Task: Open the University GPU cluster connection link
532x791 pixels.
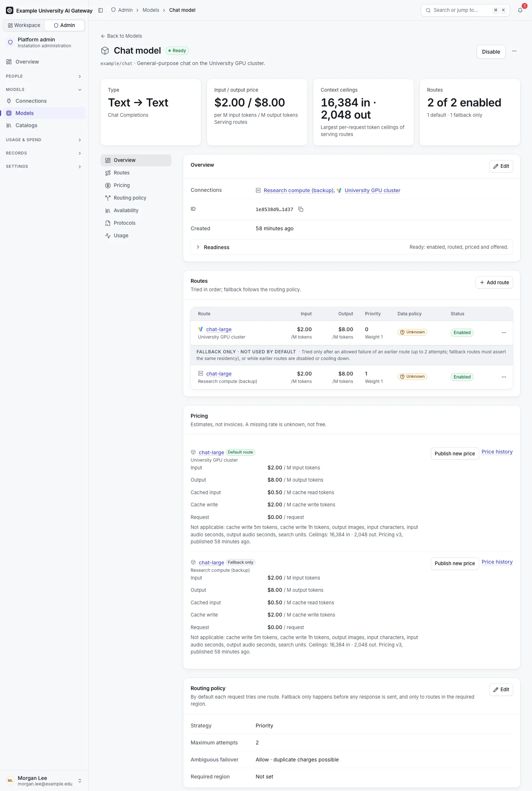Action: click(372, 190)
